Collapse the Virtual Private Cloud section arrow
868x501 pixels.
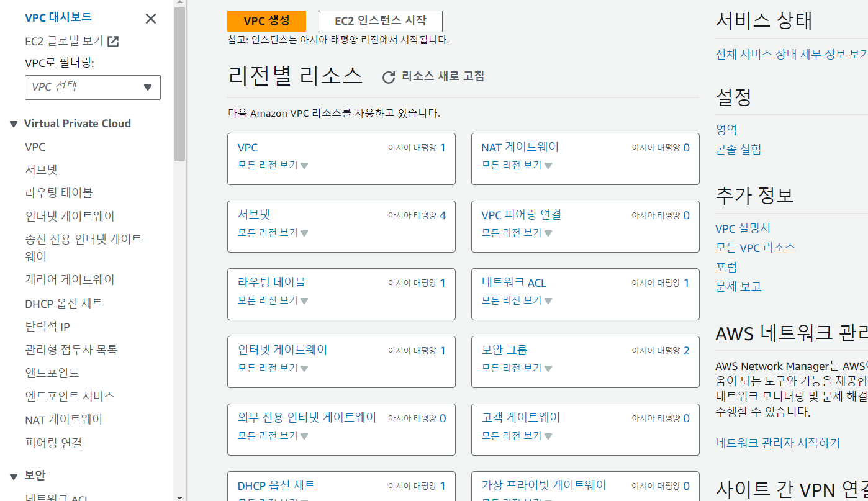point(14,124)
